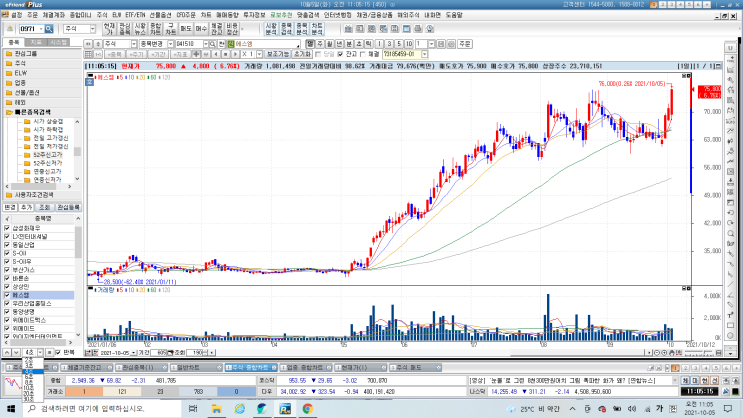Image resolution: width=743 pixels, height=418 pixels.
Task: Open the X 1 multiplier dropdown arrow
Action: coord(259,55)
